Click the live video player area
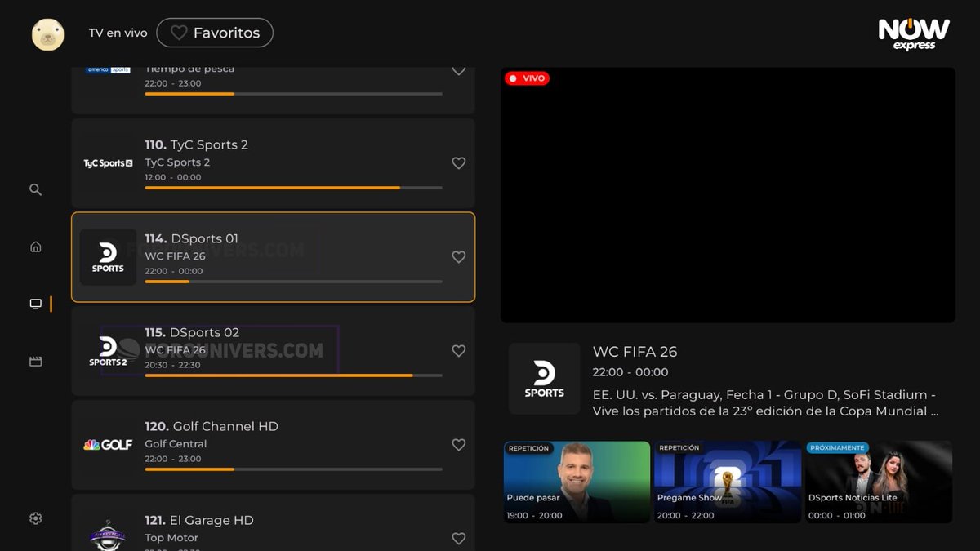Screen dimensions: 980x551 pyautogui.click(x=728, y=195)
